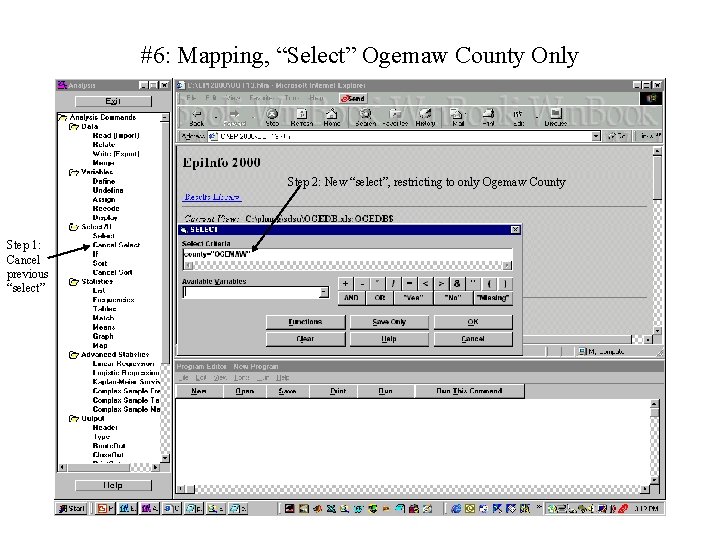This screenshot has height=540, width=720.
Task: Insert the plus operator in SELECT dialog
Action: (345, 283)
